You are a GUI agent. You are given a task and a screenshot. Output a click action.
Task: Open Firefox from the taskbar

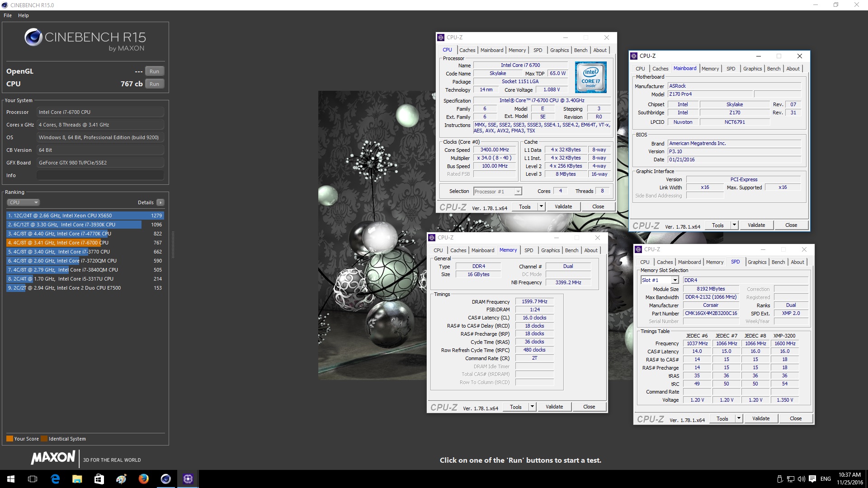(143, 479)
